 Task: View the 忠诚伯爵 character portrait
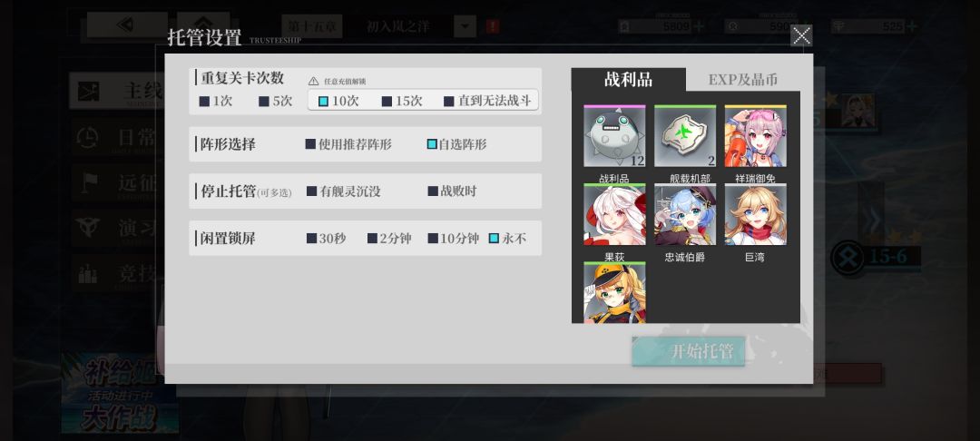685,214
